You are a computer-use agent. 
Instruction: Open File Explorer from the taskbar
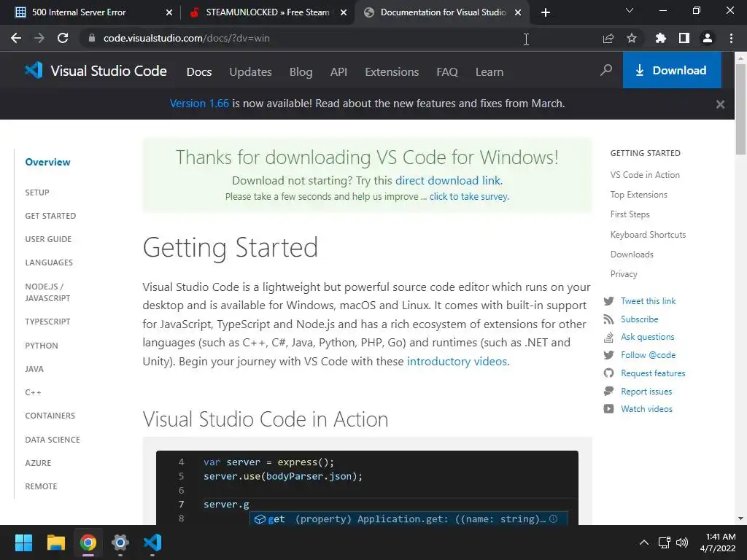tap(55, 542)
